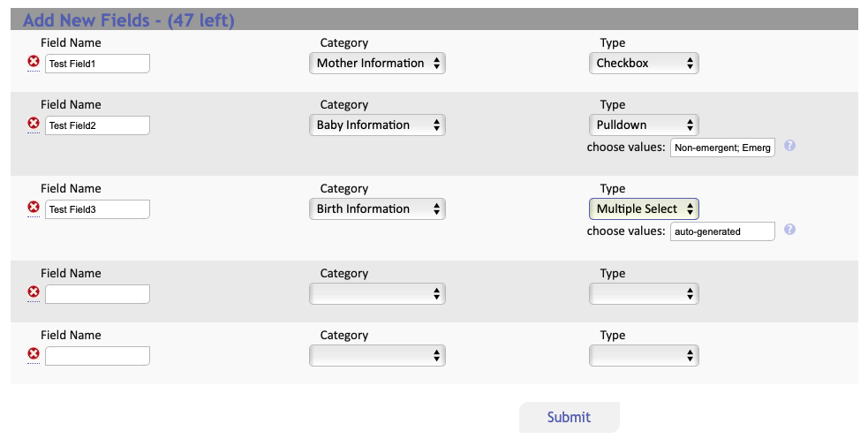Show help for Pulldown choose values
The height and width of the screenshot is (439, 868).
pos(790,146)
